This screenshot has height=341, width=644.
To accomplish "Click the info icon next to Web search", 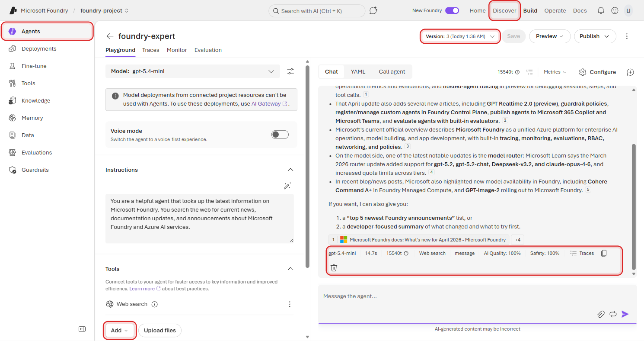I will coord(155,304).
